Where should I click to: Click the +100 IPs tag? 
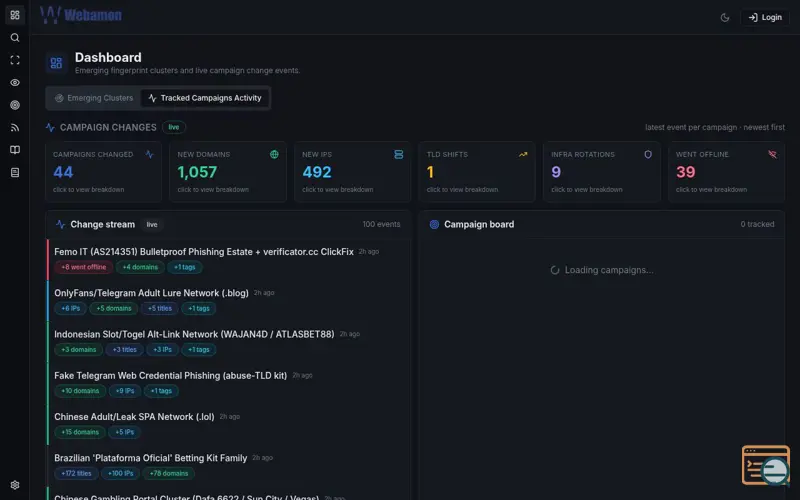120,473
